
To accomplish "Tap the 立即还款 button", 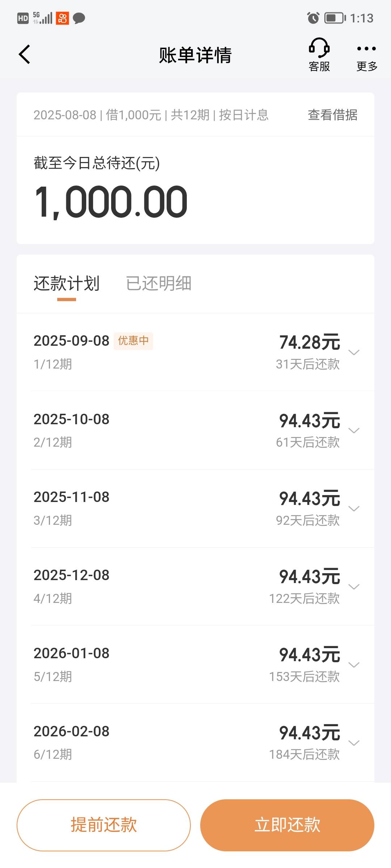I will pyautogui.click(x=287, y=825).
